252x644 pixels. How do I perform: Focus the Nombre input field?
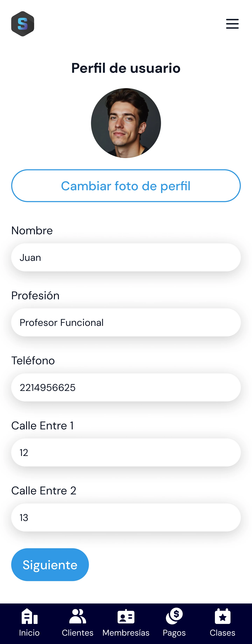(126, 257)
